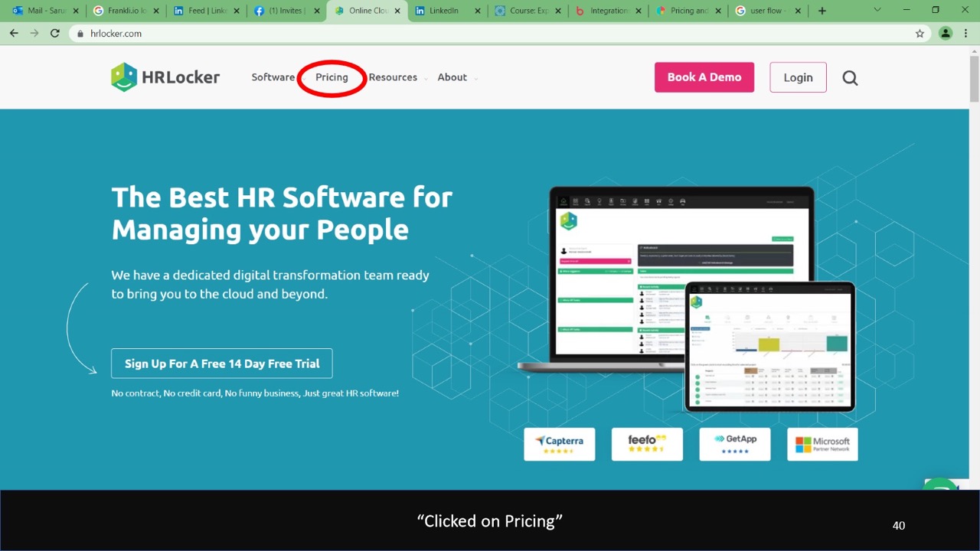Open the green chat widget
Screen dimensions: 980x551
tap(941, 484)
